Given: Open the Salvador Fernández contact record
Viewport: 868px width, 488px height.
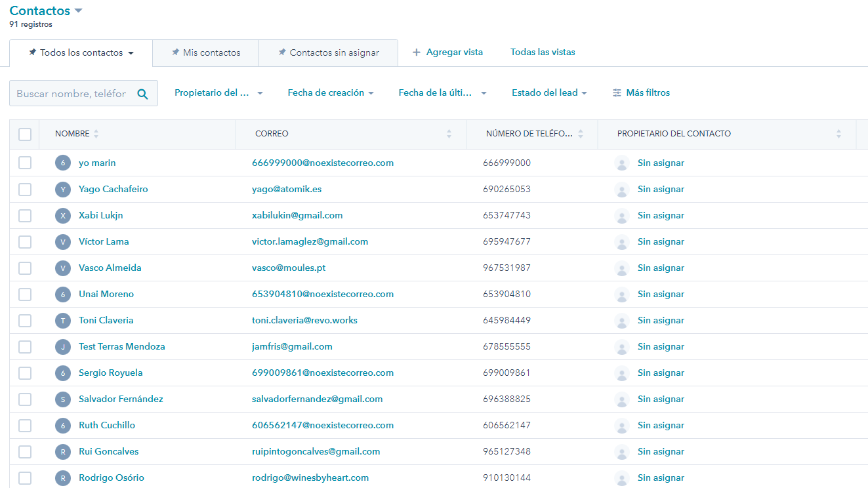Looking at the screenshot, I should [x=121, y=399].
